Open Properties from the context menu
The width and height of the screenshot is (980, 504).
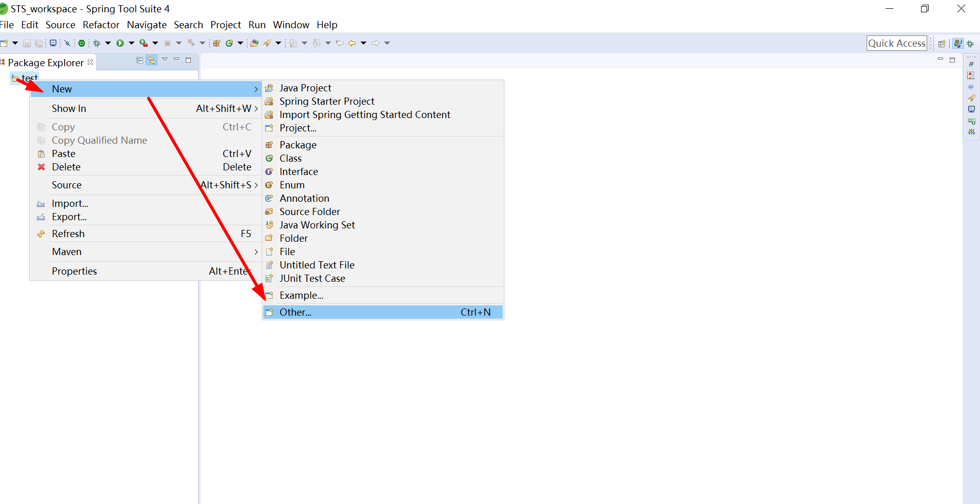145,271
